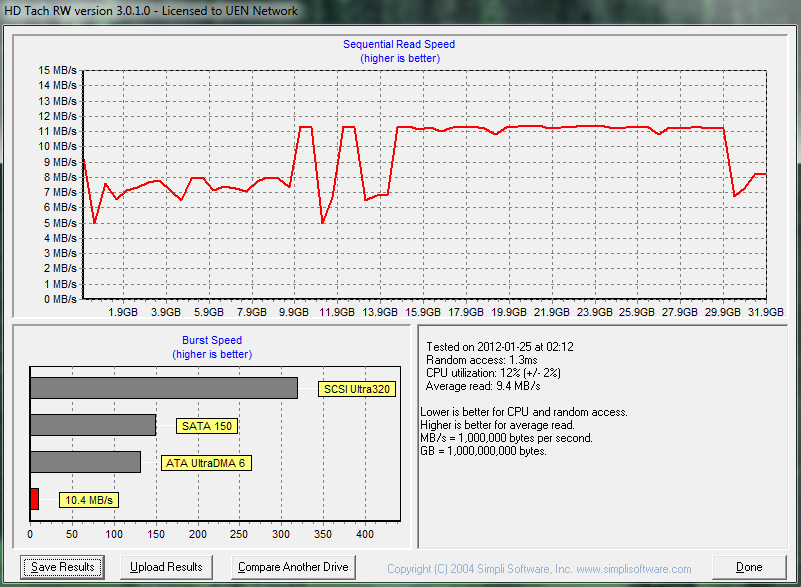Click the Burst Speed chart title

[212, 340]
